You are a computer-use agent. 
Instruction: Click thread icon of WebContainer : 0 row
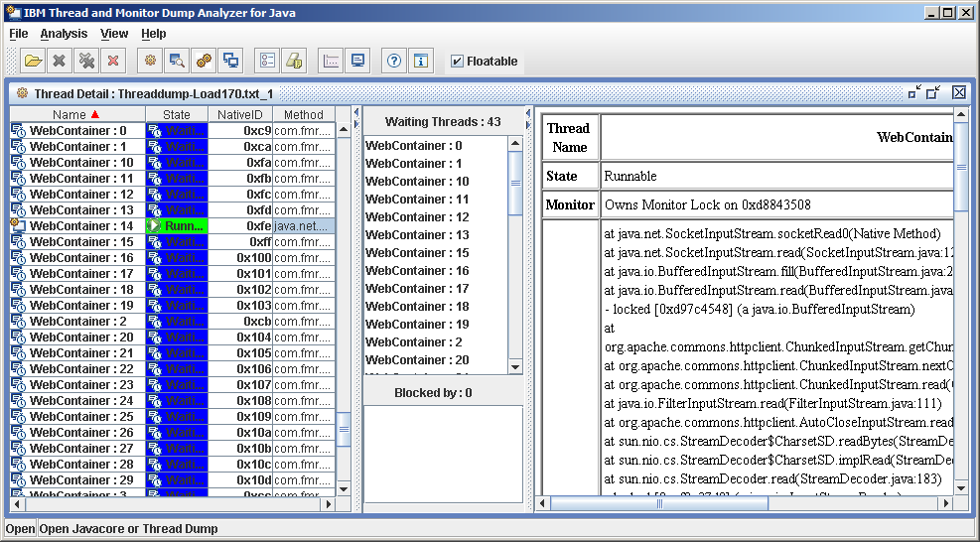(18, 131)
